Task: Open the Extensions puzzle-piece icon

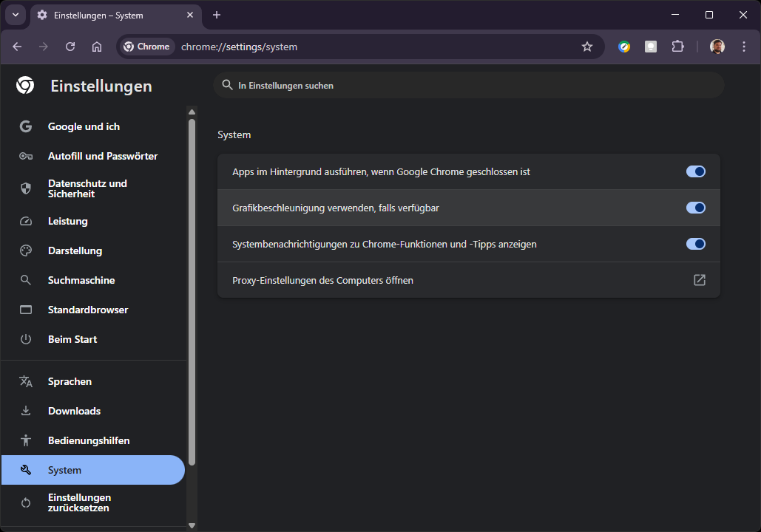Action: coord(677,47)
